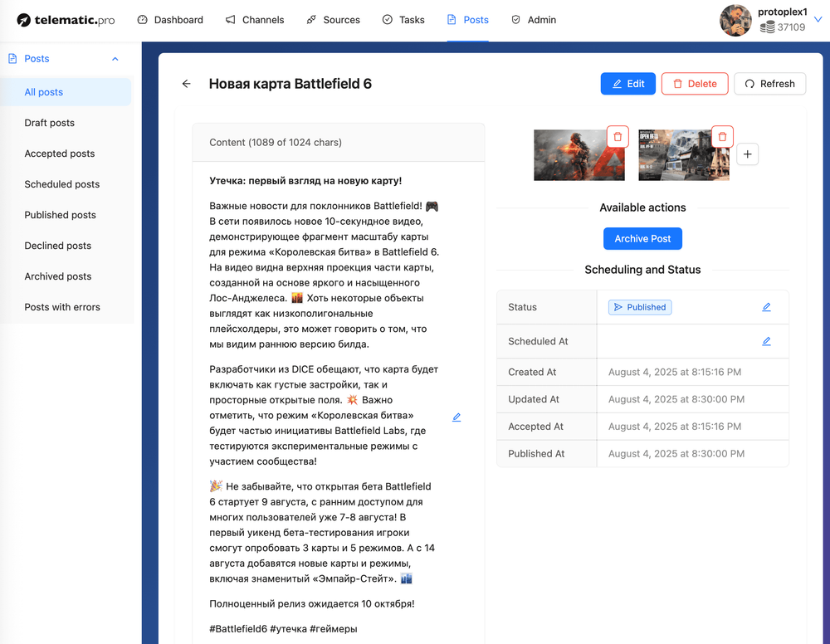Open Archived posts list
The width and height of the screenshot is (830, 644).
tap(66, 276)
